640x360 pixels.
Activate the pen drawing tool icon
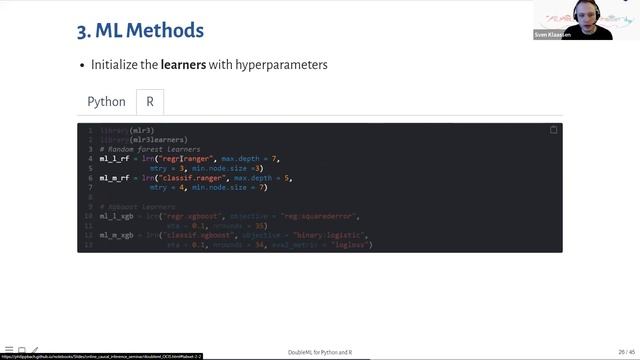(x=35, y=350)
